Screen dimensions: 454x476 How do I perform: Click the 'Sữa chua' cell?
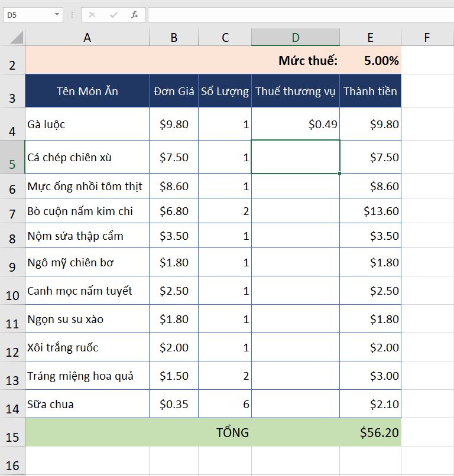(87, 404)
